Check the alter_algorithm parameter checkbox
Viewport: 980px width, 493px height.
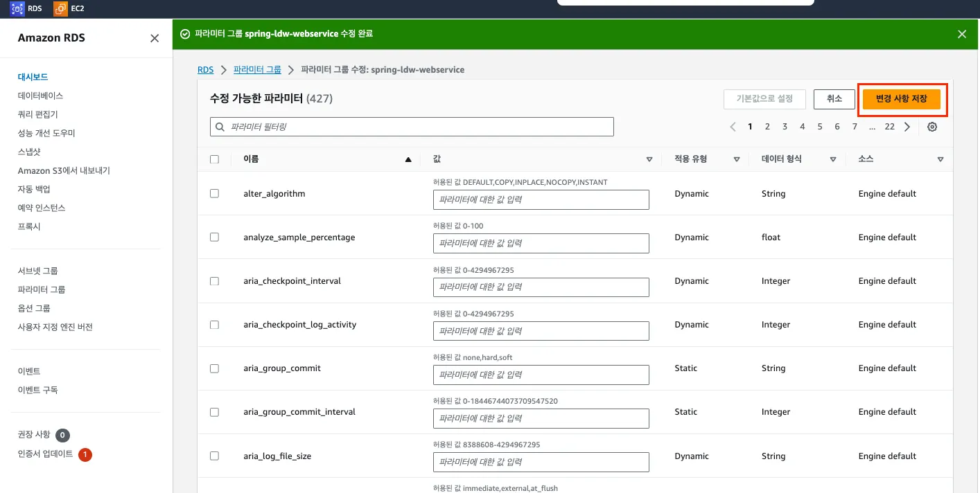coord(214,193)
